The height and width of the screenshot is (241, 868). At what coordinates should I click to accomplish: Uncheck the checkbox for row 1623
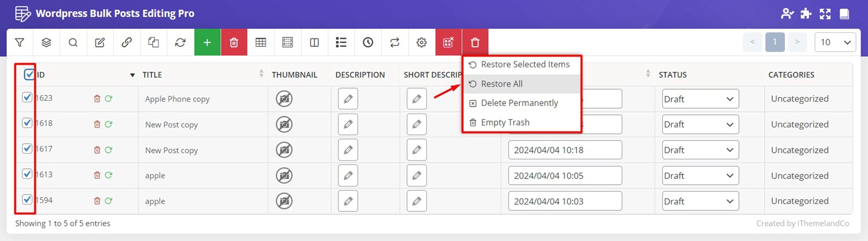(27, 97)
